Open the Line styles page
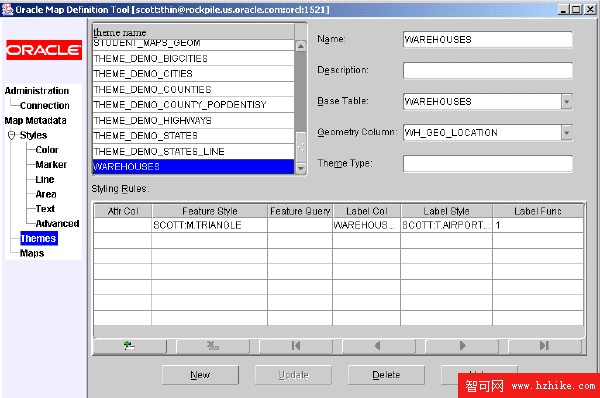The width and height of the screenshot is (600, 398). (x=45, y=179)
